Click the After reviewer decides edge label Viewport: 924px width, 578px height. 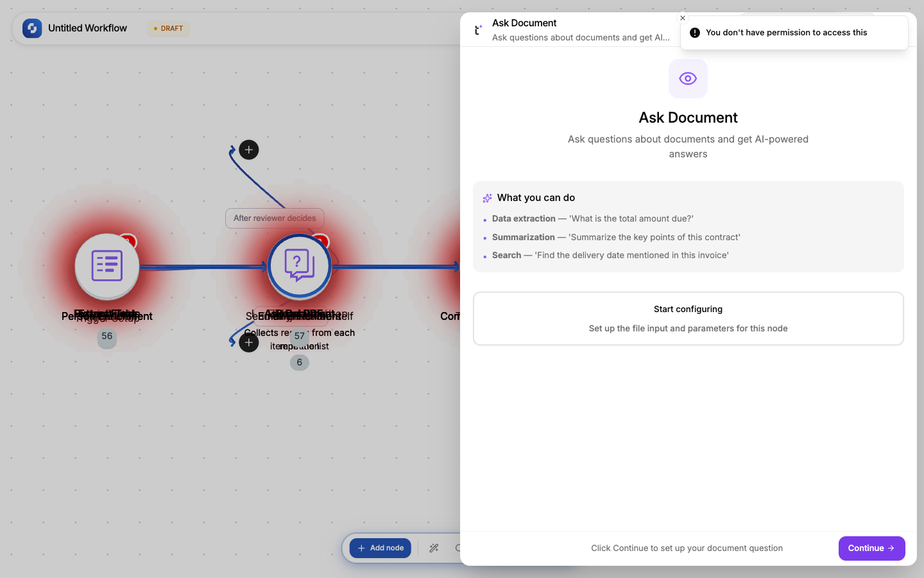pyautogui.click(x=275, y=218)
